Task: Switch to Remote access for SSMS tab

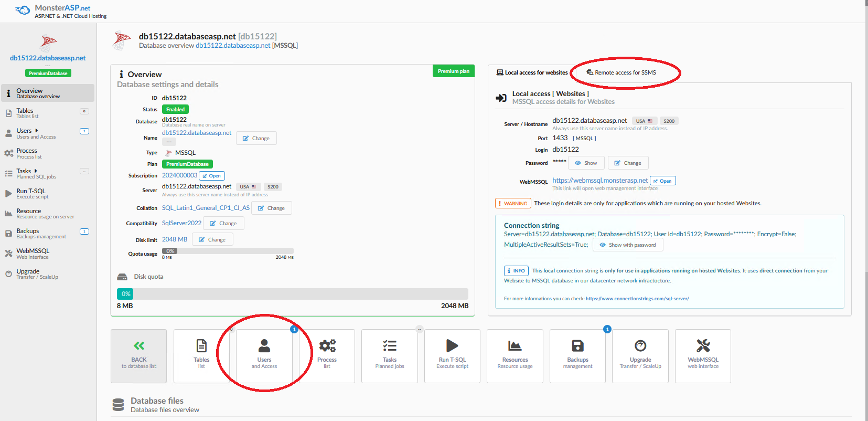Action: (x=621, y=73)
